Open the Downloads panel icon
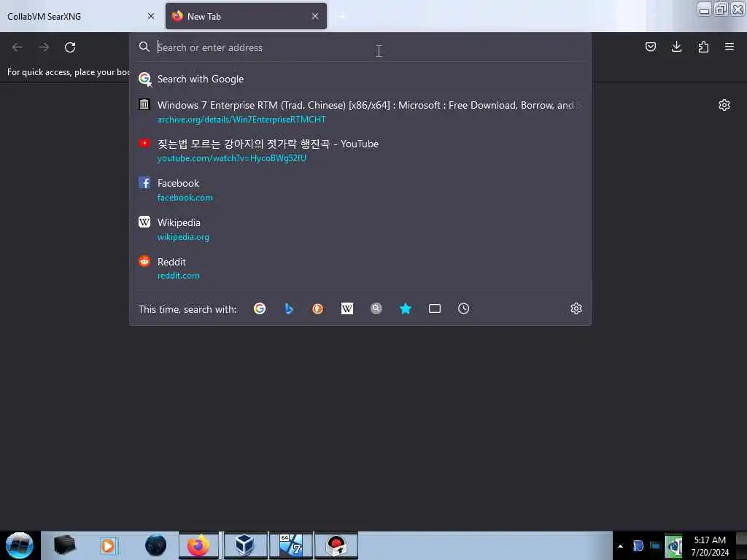The width and height of the screenshot is (747, 560). coord(676,47)
